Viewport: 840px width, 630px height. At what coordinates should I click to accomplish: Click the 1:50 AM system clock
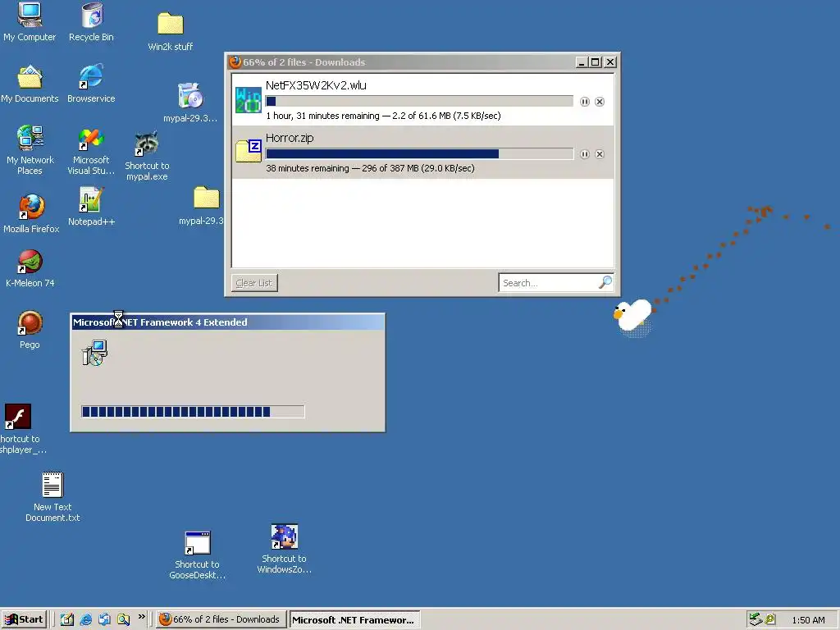click(808, 620)
